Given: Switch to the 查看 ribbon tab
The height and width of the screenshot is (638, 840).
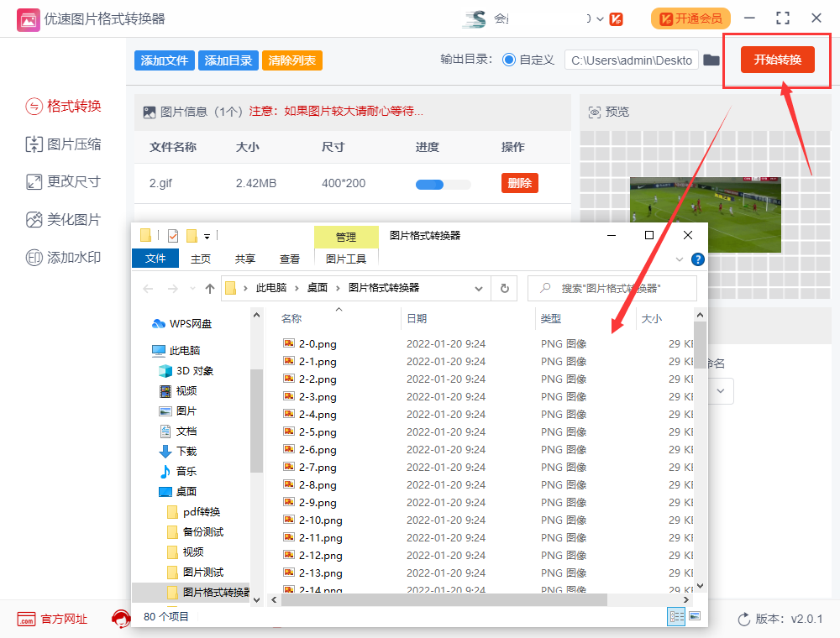Looking at the screenshot, I should click(289, 259).
